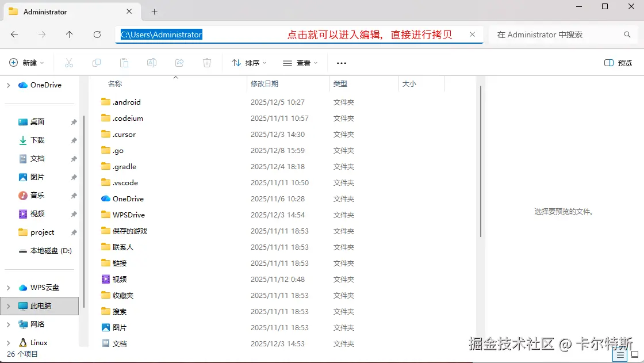This screenshot has height=363, width=644.
Task: Sort by the 修改日期 column header
Action: point(264,84)
